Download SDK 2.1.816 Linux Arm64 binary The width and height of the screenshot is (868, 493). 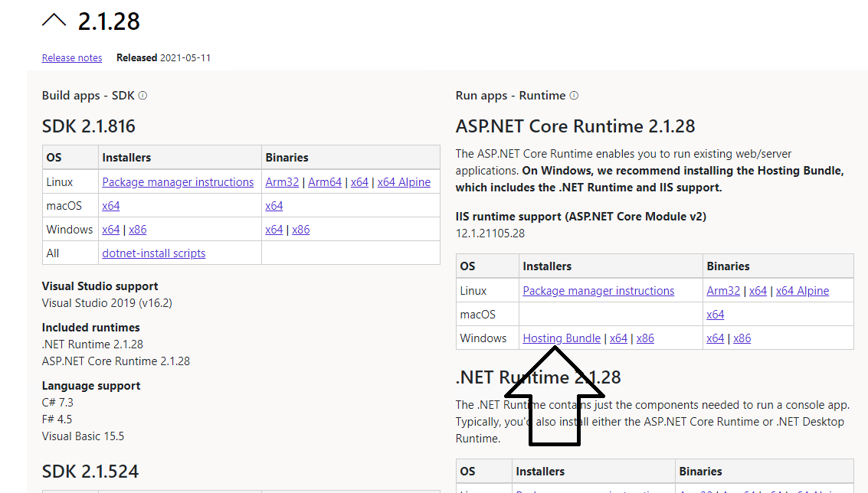(x=325, y=182)
